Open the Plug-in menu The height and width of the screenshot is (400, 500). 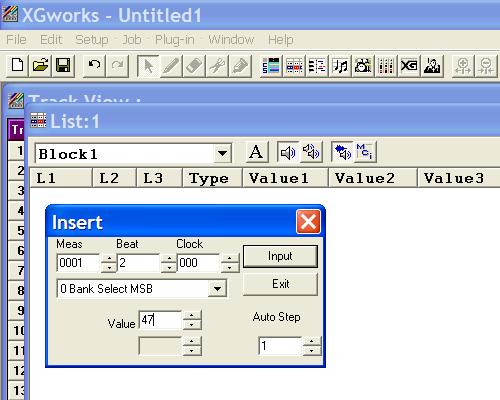[175, 40]
